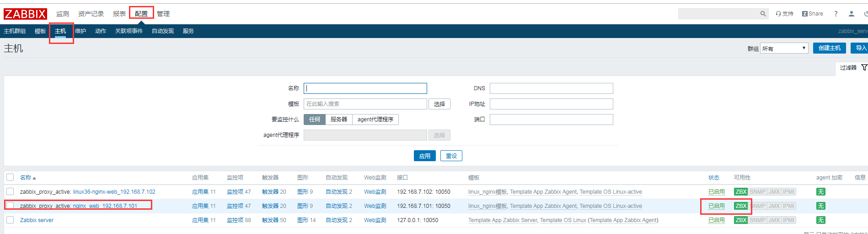Select the 服务器 monitored-by option
Screen dimensions: 868x234
pos(339,120)
